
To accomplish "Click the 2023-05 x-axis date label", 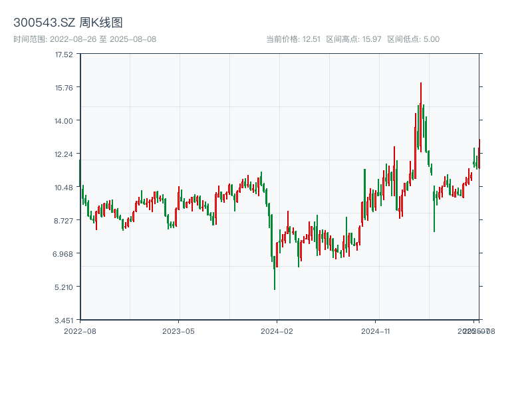I will [178, 331].
